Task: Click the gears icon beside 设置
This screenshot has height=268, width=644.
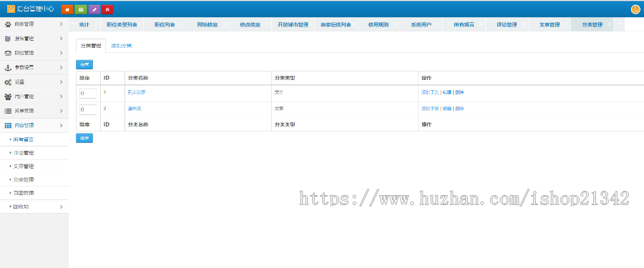Action: tap(8, 82)
